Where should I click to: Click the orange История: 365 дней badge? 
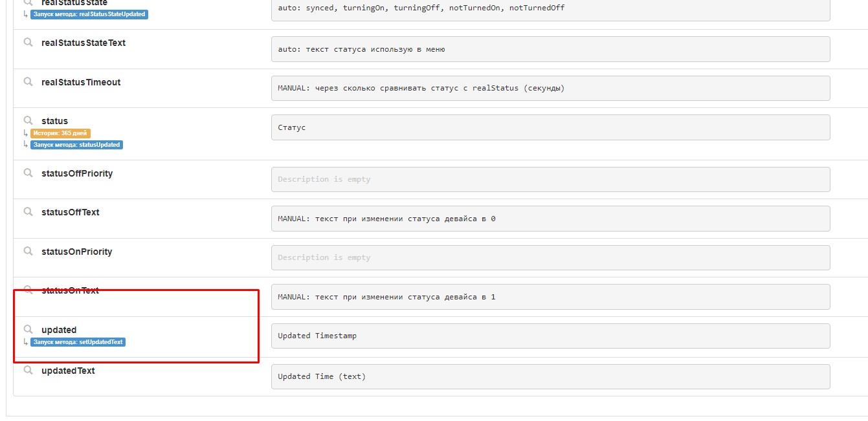click(61, 132)
